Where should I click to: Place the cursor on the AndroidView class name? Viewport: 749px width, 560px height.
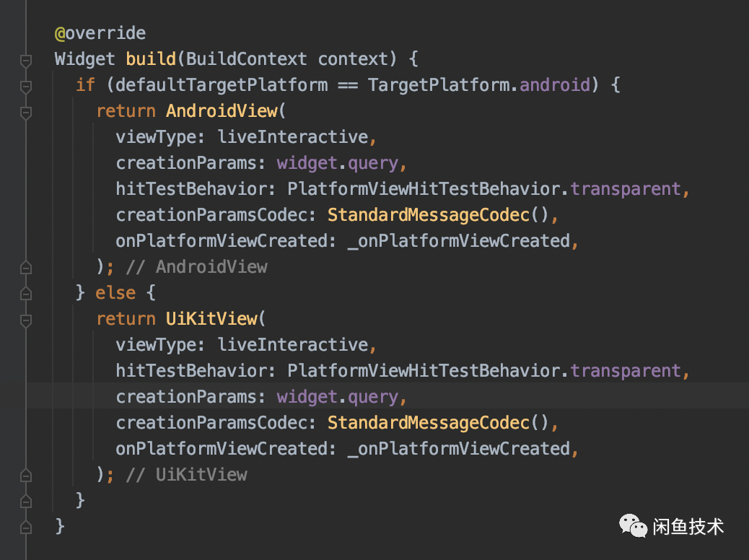[222, 111]
